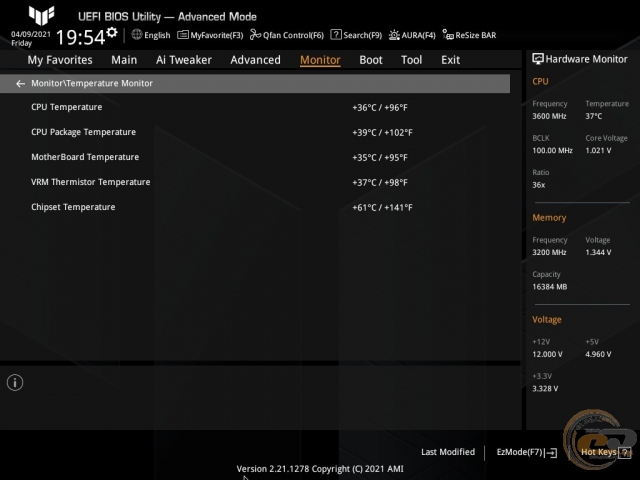Click the +35°C / +95°F value
The width and height of the screenshot is (640, 480).
pyautogui.click(x=380, y=158)
